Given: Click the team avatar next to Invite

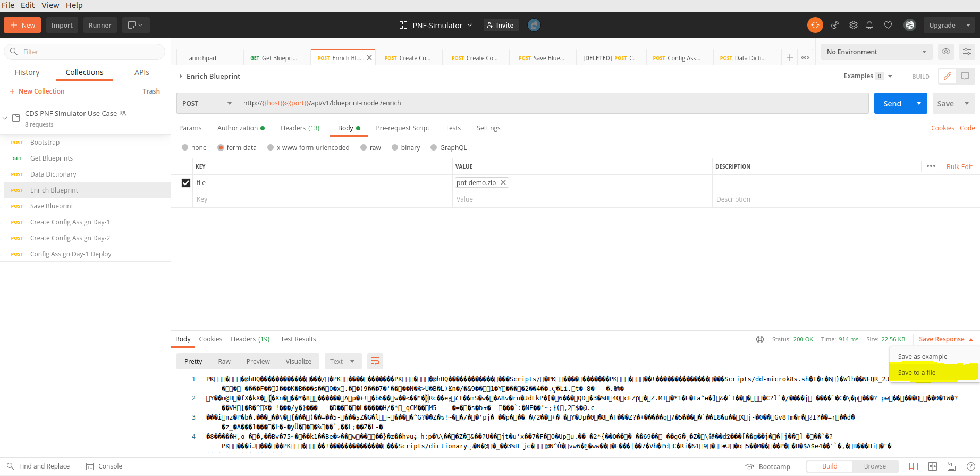Looking at the screenshot, I should pyautogui.click(x=534, y=25).
